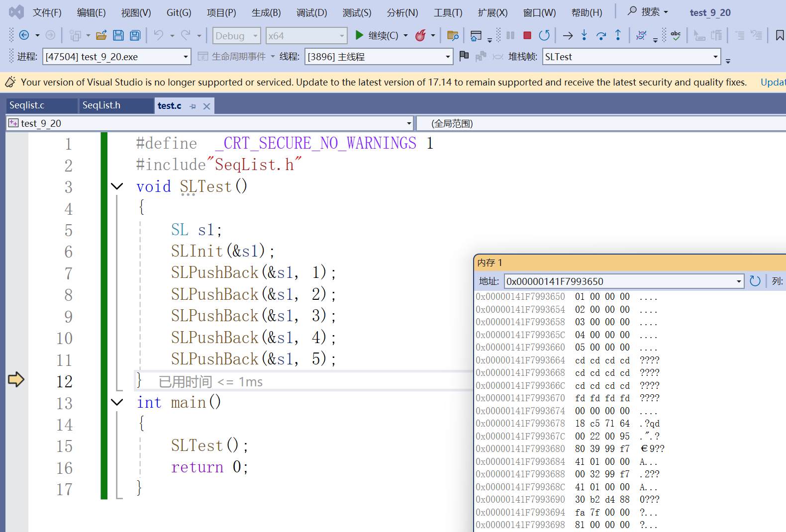
Task: Click the flag icon beside the thread dropdown
Action: coord(464,56)
